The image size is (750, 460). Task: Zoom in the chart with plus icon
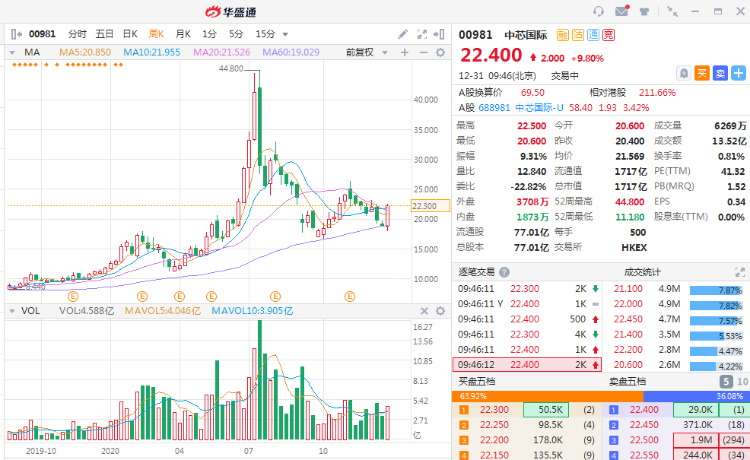click(405, 53)
